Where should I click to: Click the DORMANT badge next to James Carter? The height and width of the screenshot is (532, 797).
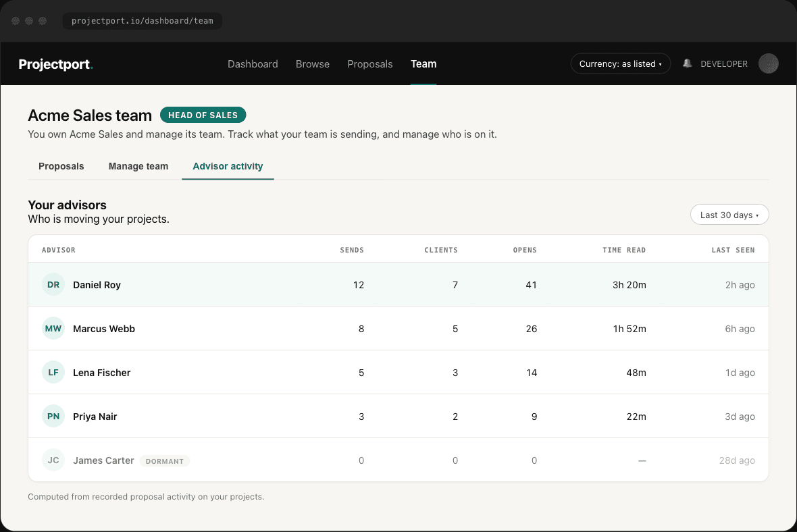(x=165, y=461)
